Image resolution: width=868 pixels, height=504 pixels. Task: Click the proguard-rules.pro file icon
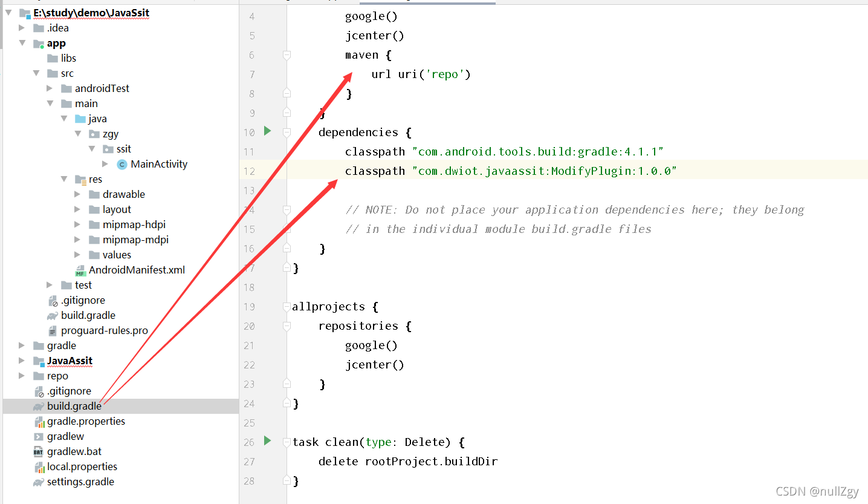coord(53,331)
